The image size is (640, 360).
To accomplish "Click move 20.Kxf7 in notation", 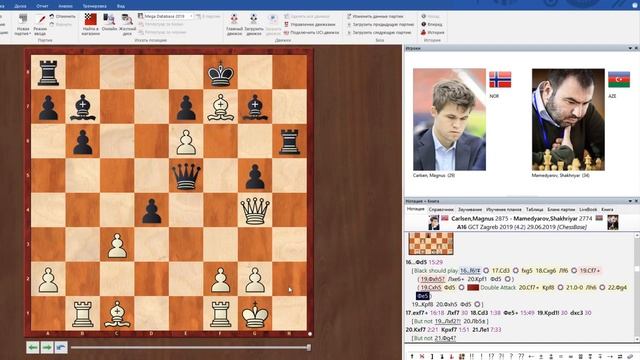I will pyautogui.click(x=416, y=329).
